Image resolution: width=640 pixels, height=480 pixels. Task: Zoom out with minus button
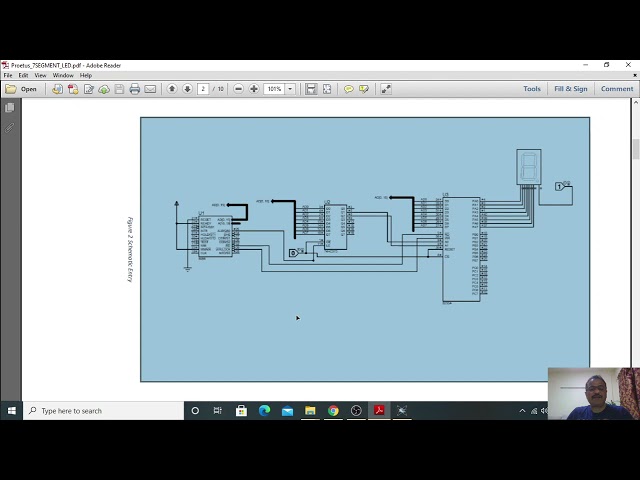tap(239, 89)
